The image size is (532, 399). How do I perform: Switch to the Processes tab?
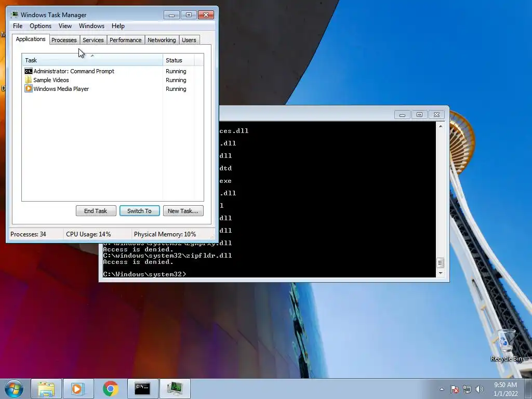pyautogui.click(x=64, y=40)
